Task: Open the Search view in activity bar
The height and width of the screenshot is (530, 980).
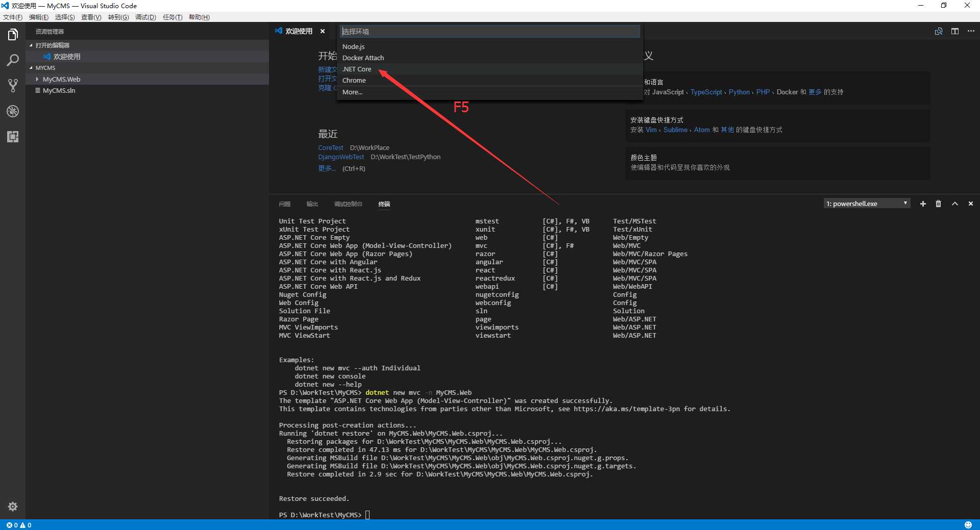Action: (13, 60)
